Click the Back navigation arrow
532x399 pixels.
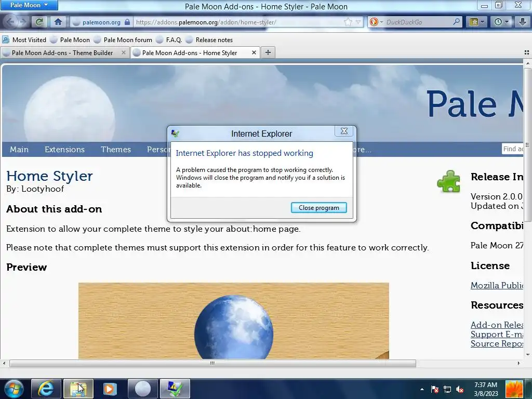[x=10, y=22]
